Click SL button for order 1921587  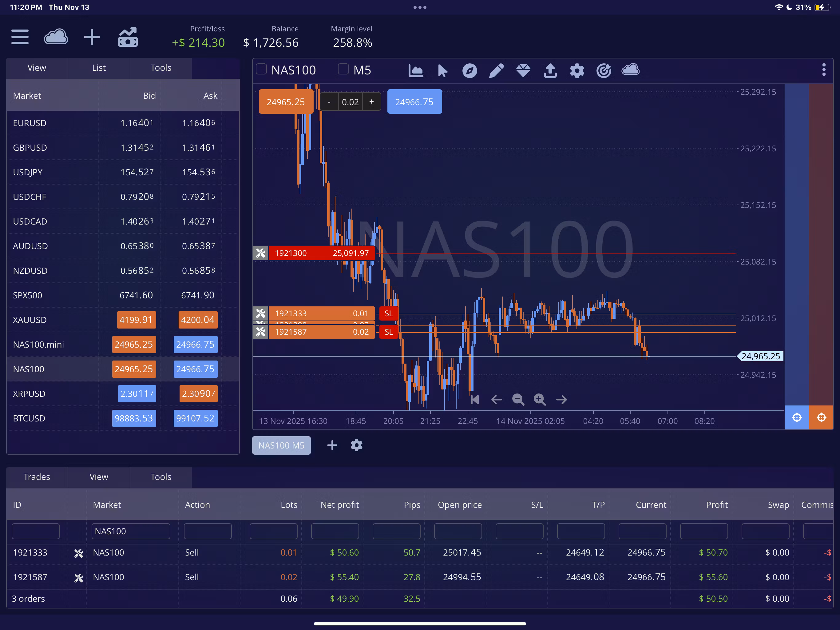click(388, 332)
